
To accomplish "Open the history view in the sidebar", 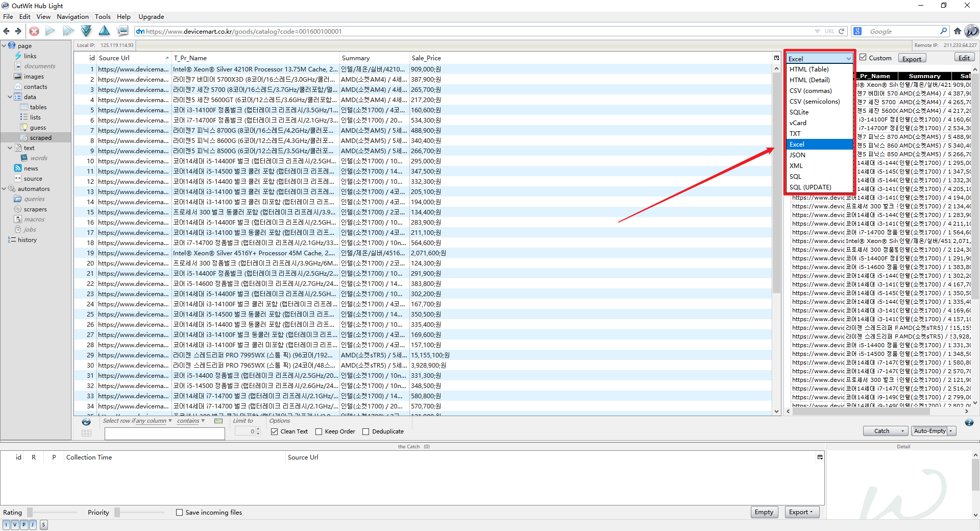I will pos(27,240).
